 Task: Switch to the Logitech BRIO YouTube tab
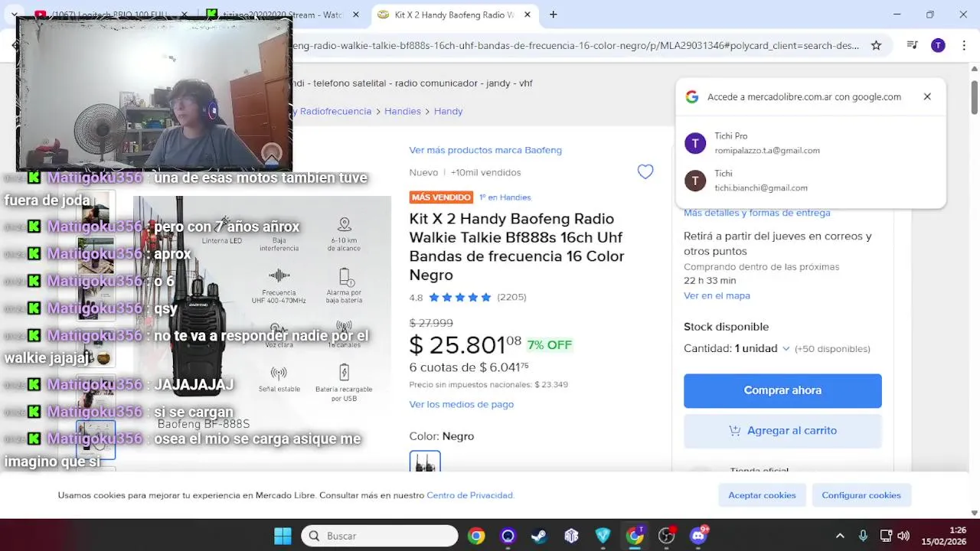(109, 15)
